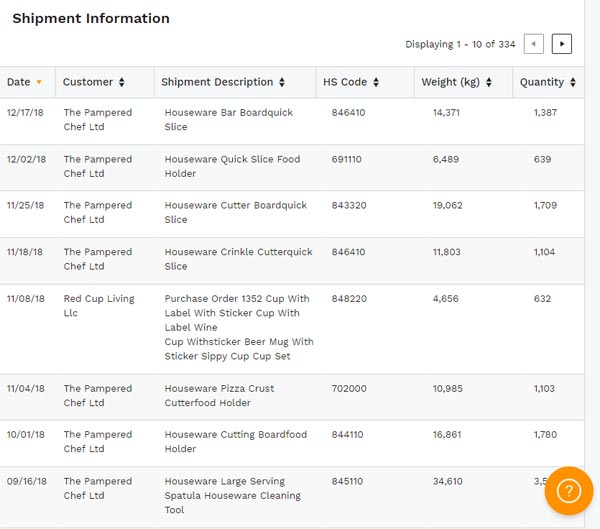The width and height of the screenshot is (600, 529).
Task: Click The Pampered Chef Ltd in 12/17/18 row
Action: point(98,119)
